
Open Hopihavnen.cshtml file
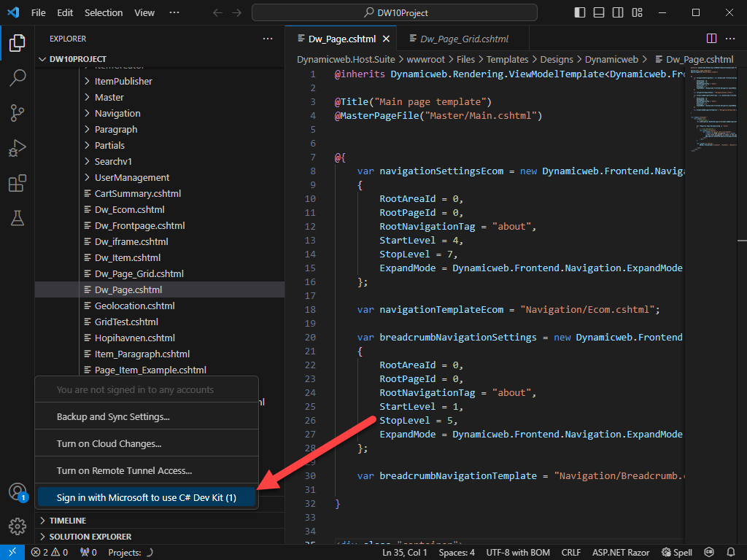tap(135, 338)
